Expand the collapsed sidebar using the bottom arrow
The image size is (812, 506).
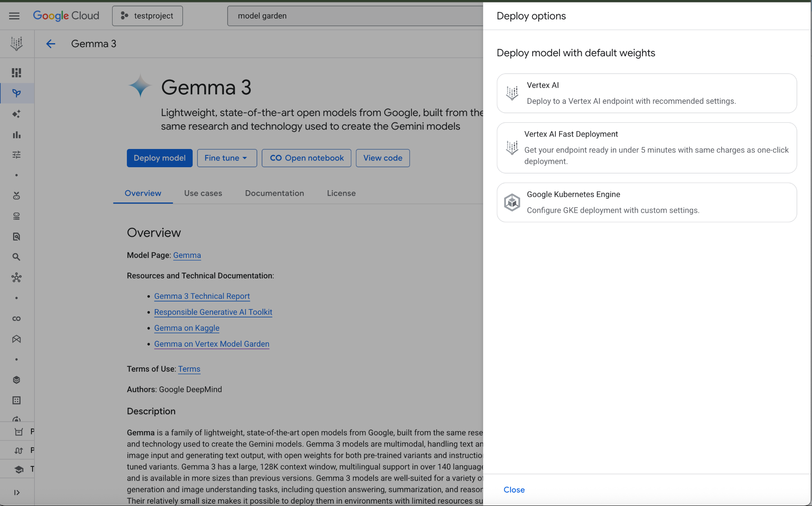pyautogui.click(x=16, y=493)
